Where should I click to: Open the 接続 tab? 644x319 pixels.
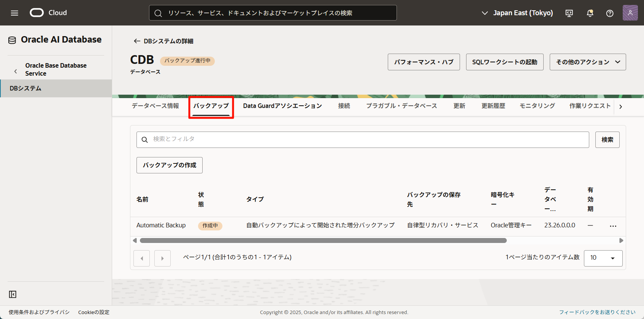click(344, 106)
